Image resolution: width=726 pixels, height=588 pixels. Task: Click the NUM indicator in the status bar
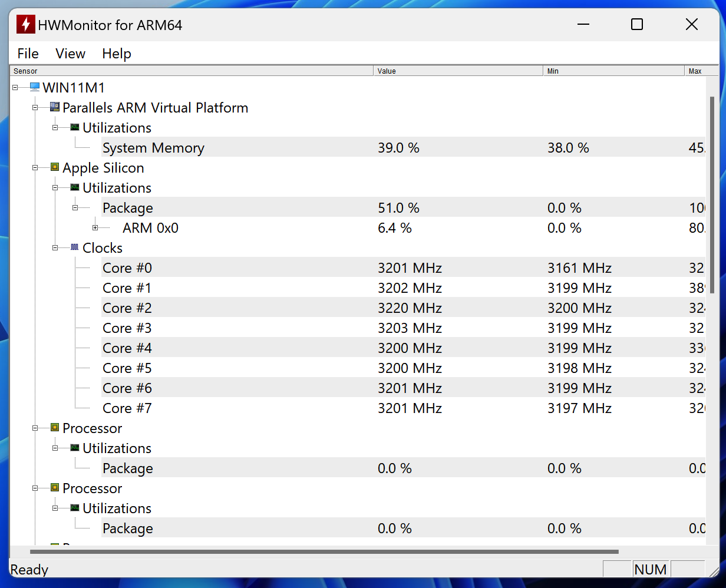point(651,570)
